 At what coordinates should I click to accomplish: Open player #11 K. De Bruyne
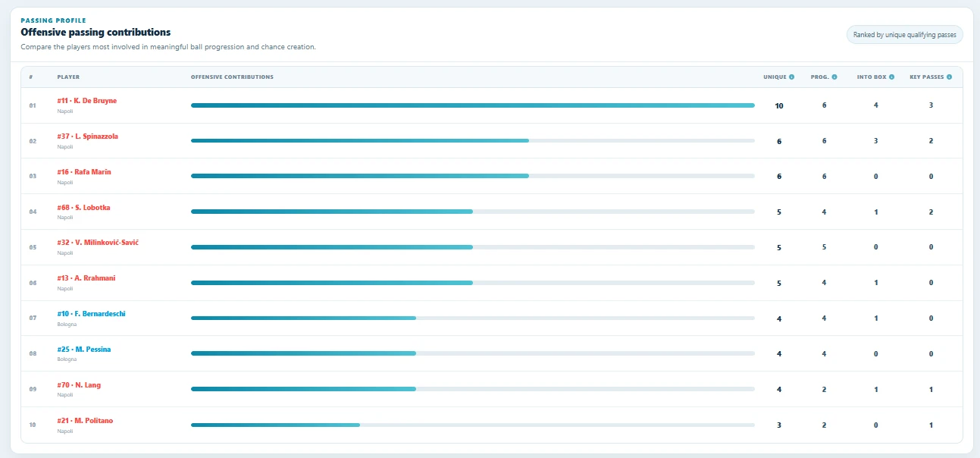pyautogui.click(x=86, y=101)
